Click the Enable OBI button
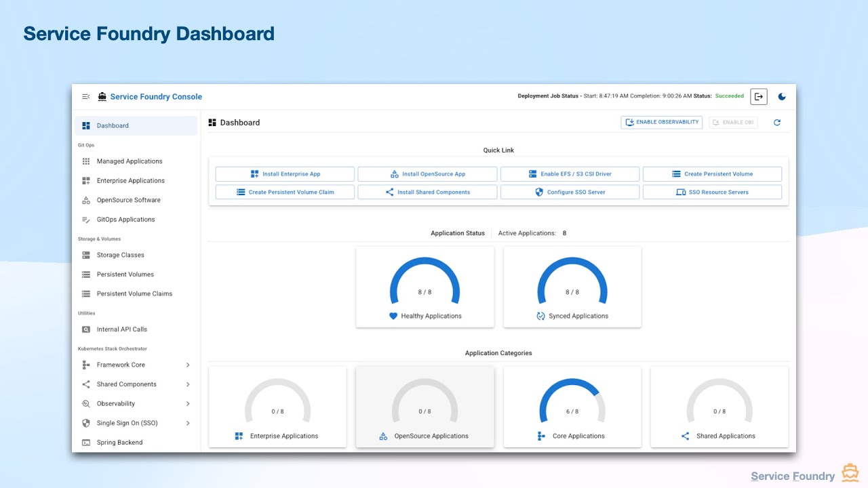This screenshot has height=488, width=868. 733,123
